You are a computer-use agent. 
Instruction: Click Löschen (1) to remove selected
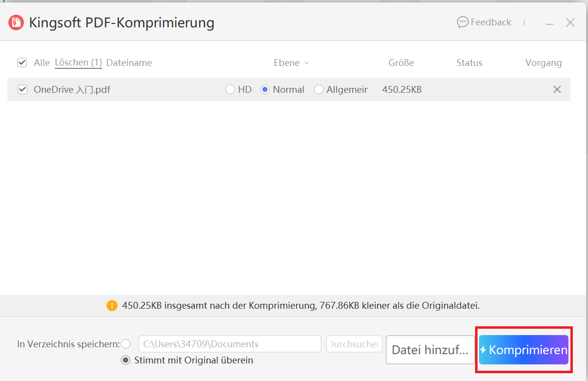(78, 63)
